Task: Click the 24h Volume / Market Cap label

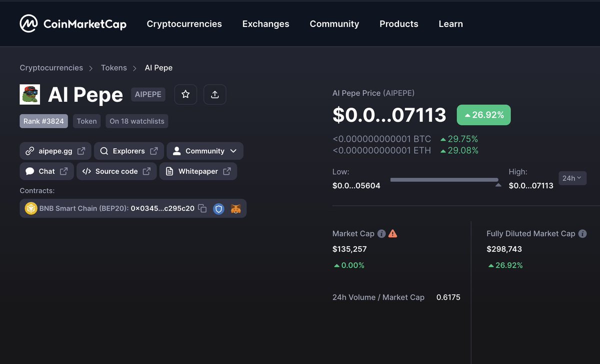Action: 378,297
